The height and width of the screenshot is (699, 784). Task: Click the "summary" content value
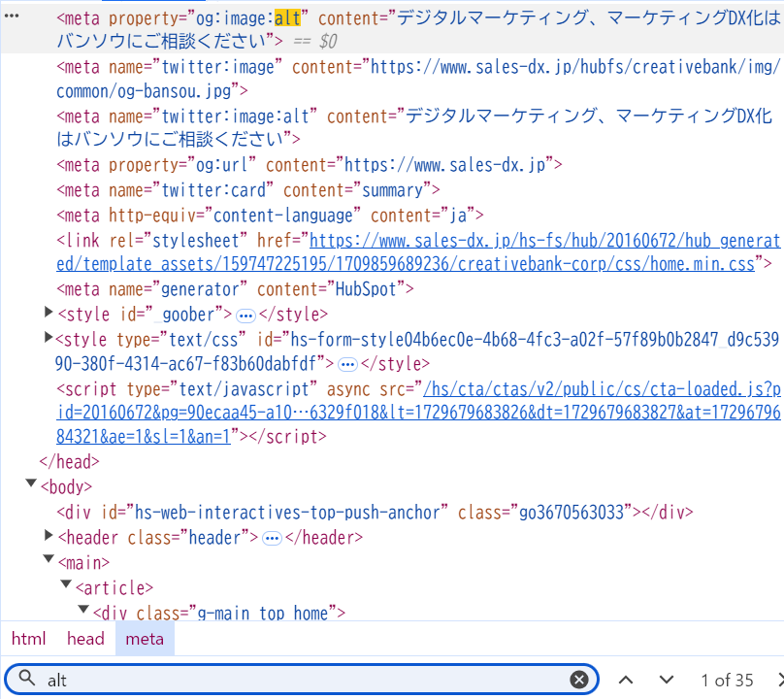coord(393,190)
